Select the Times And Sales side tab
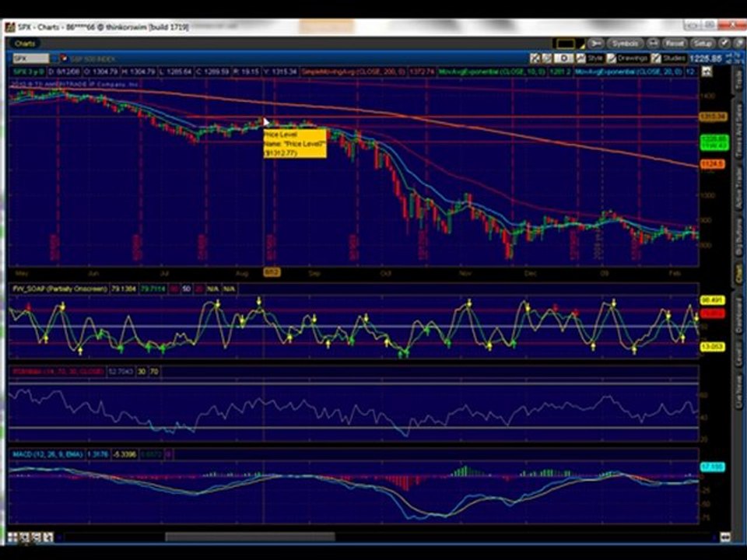This screenshot has width=747, height=560. coord(739,130)
